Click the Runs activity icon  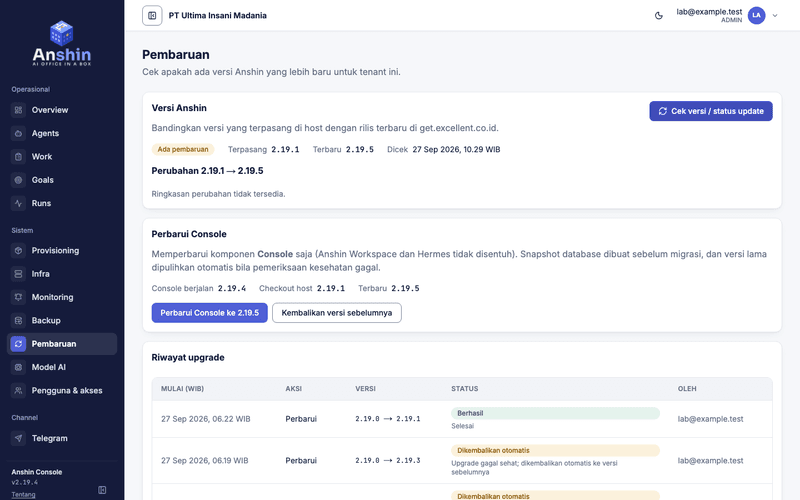[x=18, y=203]
